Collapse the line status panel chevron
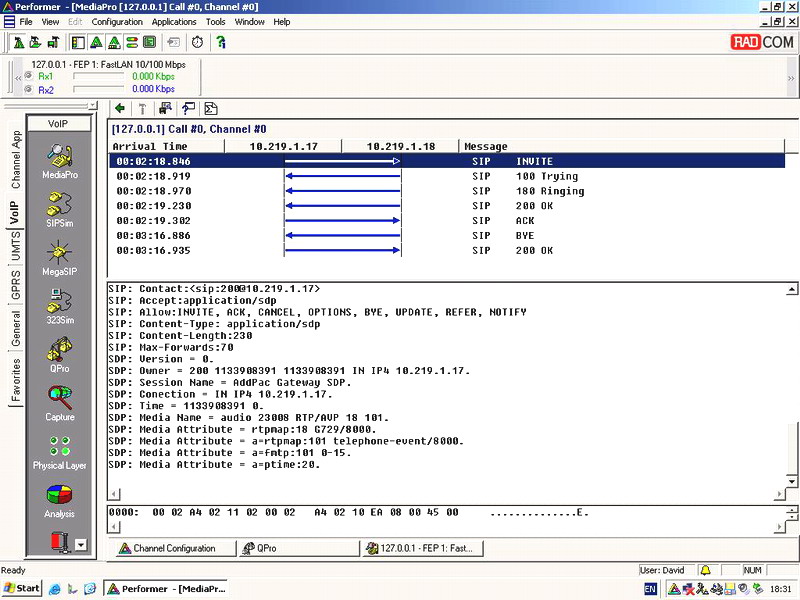800x600 pixels. tap(18, 78)
